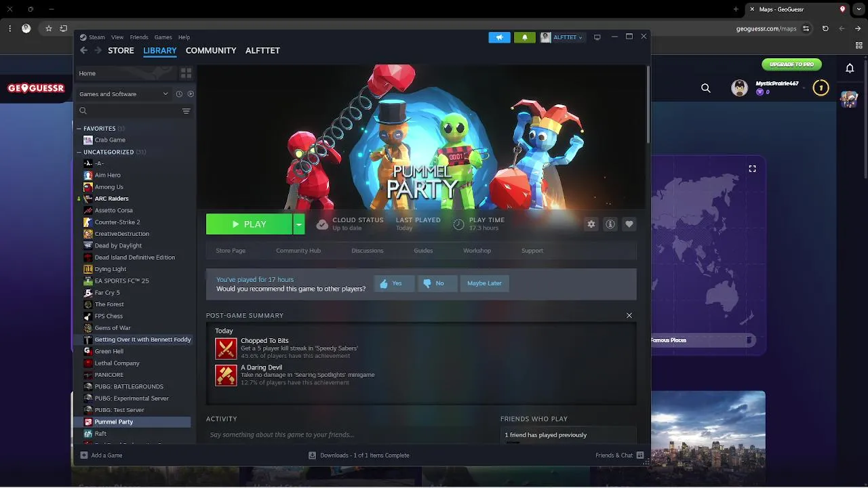Add Pummel Party to favorites heart

coord(629,224)
